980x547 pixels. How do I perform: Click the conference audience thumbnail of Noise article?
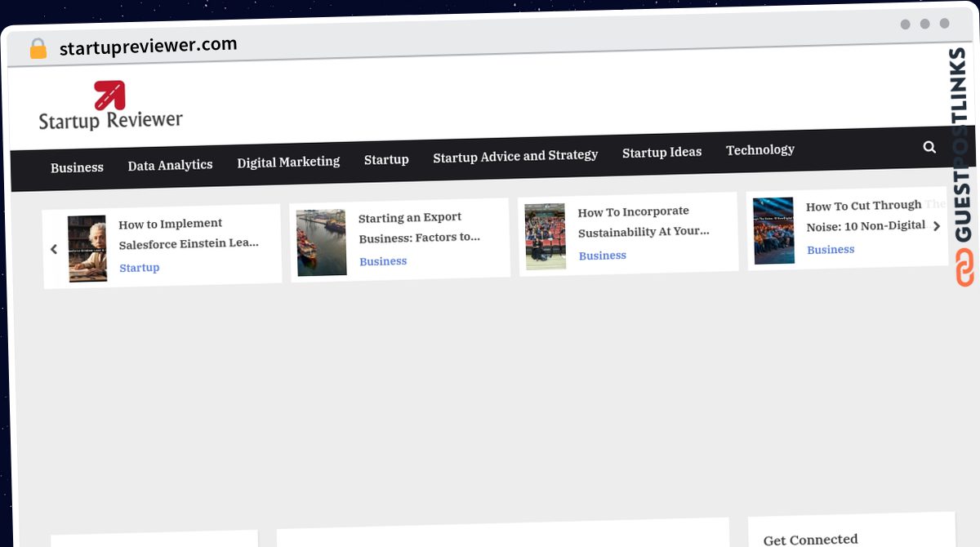(x=773, y=230)
